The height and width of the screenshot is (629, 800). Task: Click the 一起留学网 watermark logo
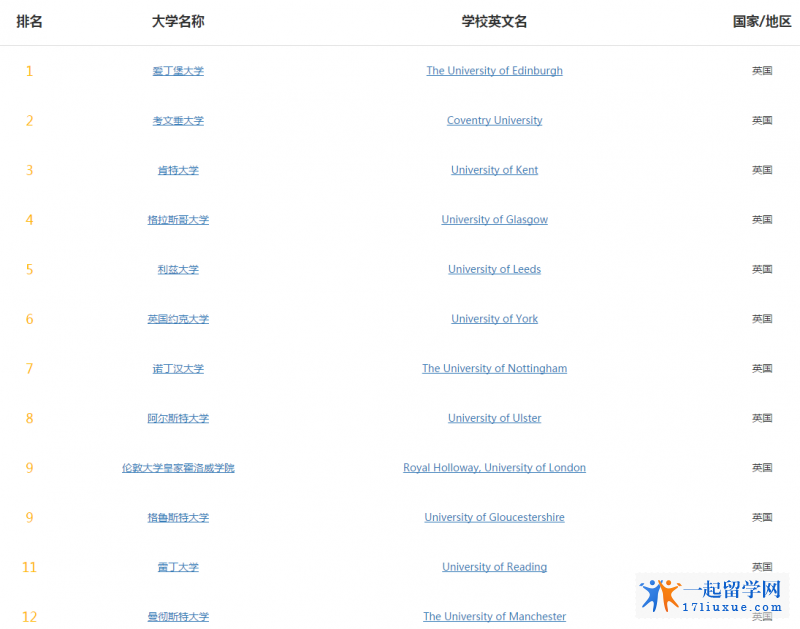[712, 594]
